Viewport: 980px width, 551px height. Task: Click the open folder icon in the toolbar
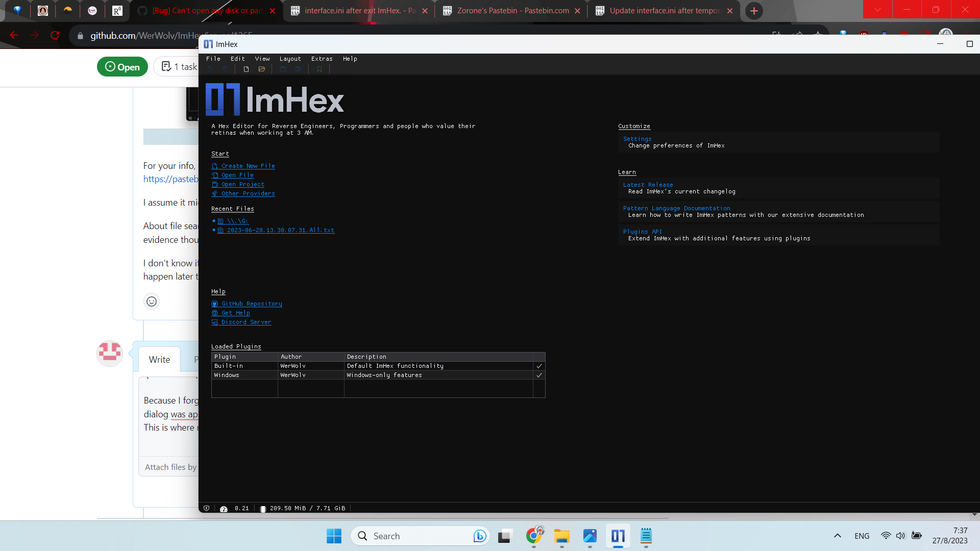(261, 69)
